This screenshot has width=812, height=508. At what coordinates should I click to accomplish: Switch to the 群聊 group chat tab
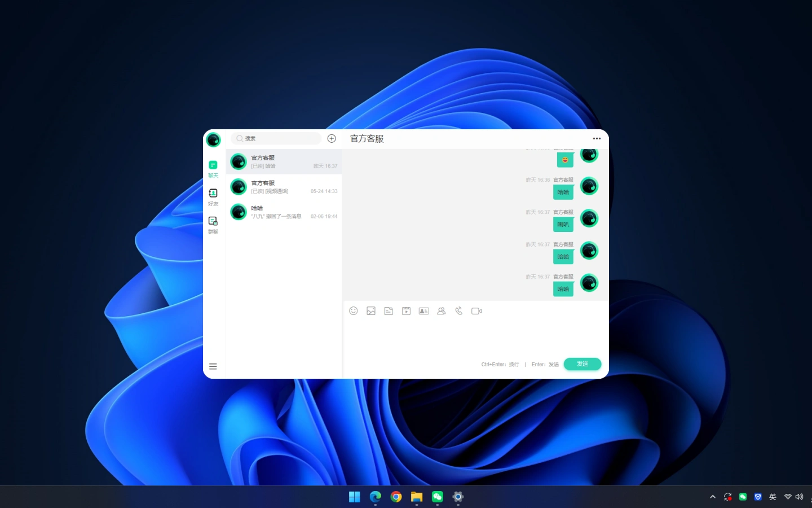pos(213,225)
